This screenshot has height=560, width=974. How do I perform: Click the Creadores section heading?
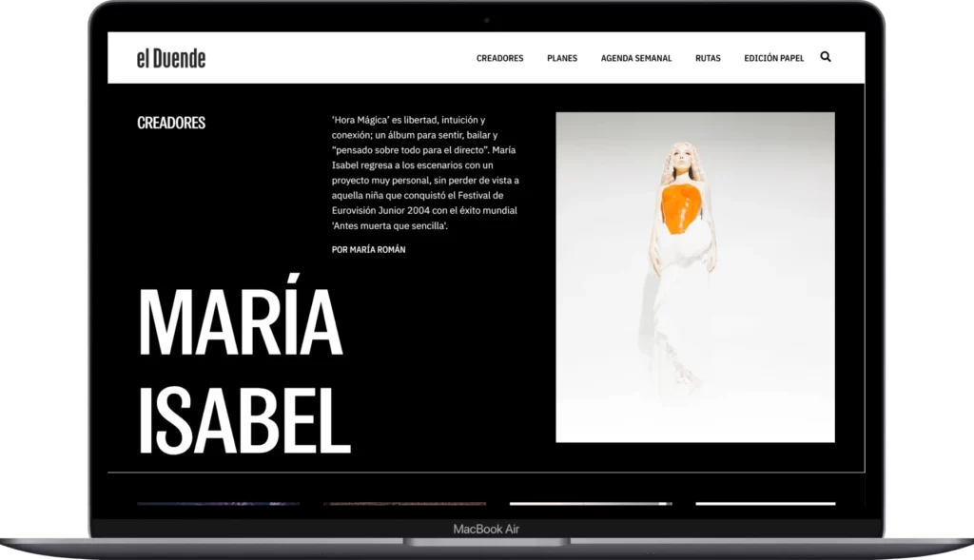[171, 123]
